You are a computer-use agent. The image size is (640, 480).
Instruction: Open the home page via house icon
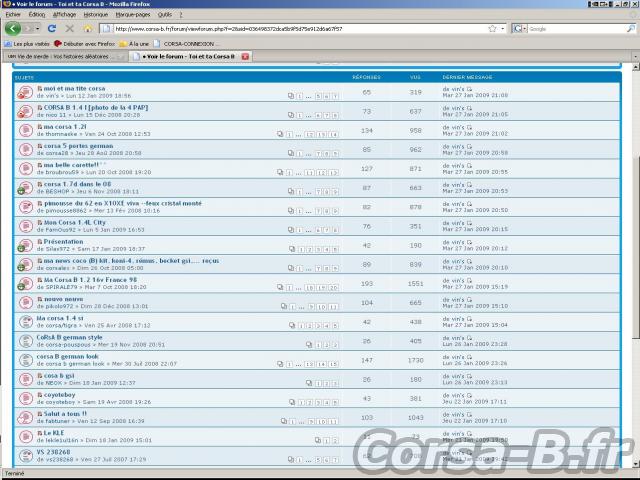88,29
